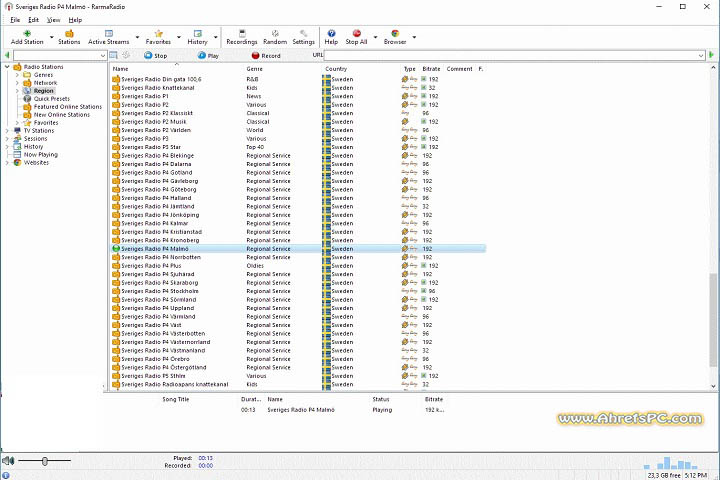Open the URL combo box dropdown

click(x=701, y=56)
